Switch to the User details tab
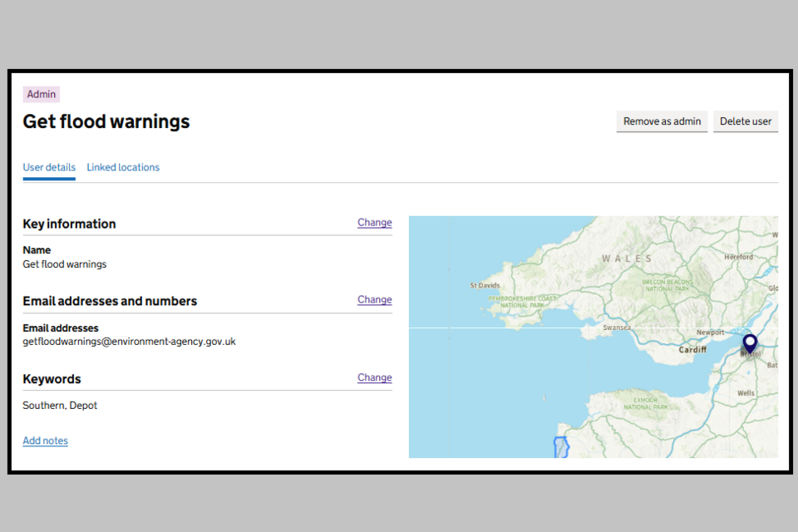 pyautogui.click(x=49, y=167)
